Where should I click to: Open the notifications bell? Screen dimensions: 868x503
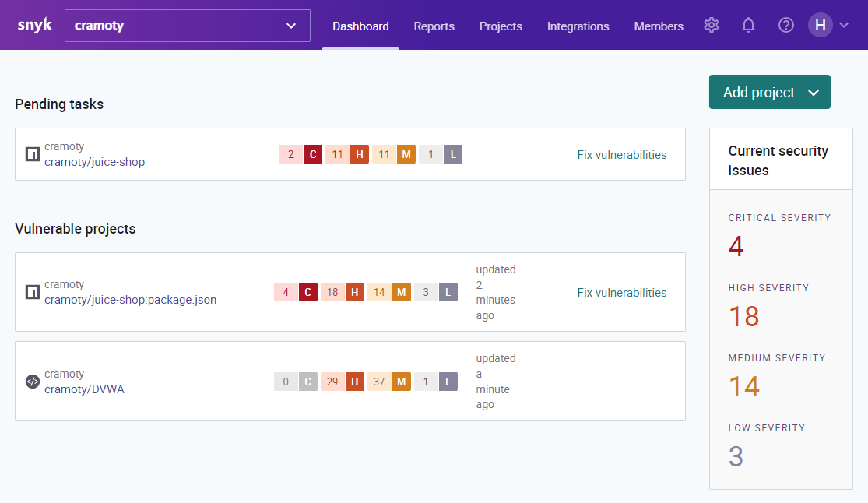[x=748, y=25]
